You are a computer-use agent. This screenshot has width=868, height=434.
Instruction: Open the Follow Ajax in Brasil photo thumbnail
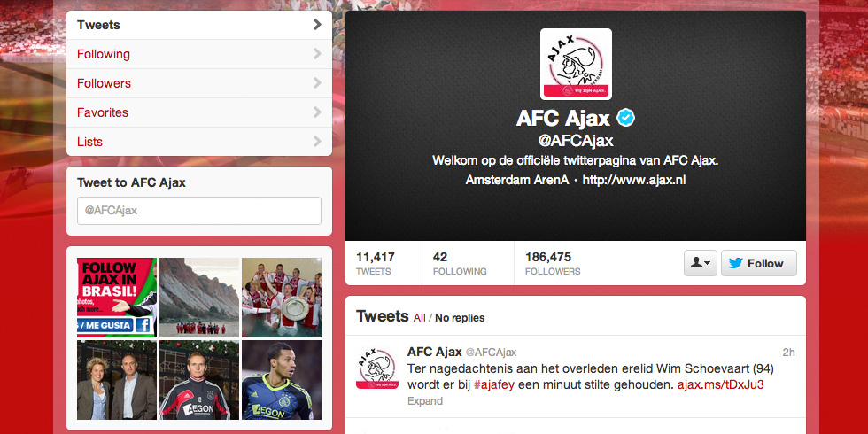point(117,298)
